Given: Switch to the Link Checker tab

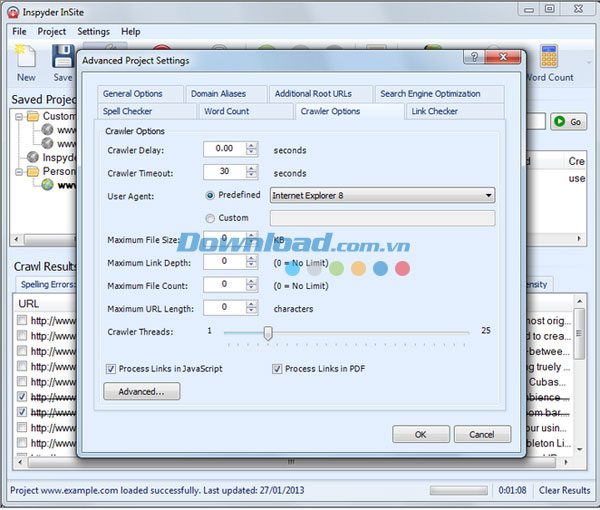Looking at the screenshot, I should pyautogui.click(x=435, y=111).
